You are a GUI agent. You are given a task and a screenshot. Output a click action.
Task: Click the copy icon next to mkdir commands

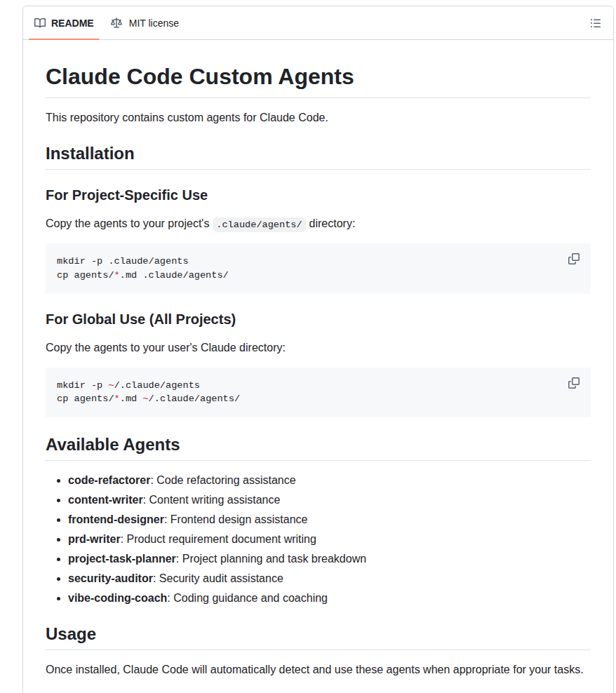point(574,259)
